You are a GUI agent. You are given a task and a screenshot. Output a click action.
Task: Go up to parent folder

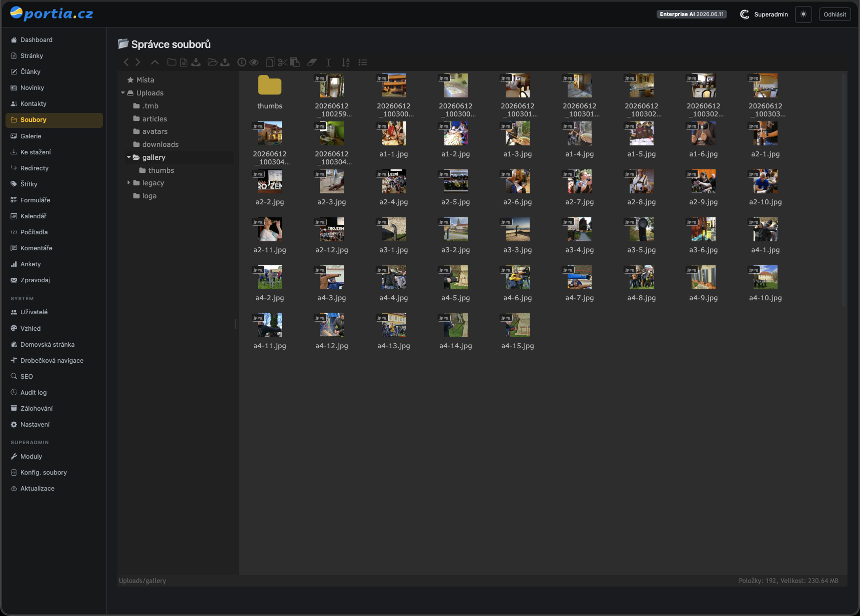(x=155, y=62)
